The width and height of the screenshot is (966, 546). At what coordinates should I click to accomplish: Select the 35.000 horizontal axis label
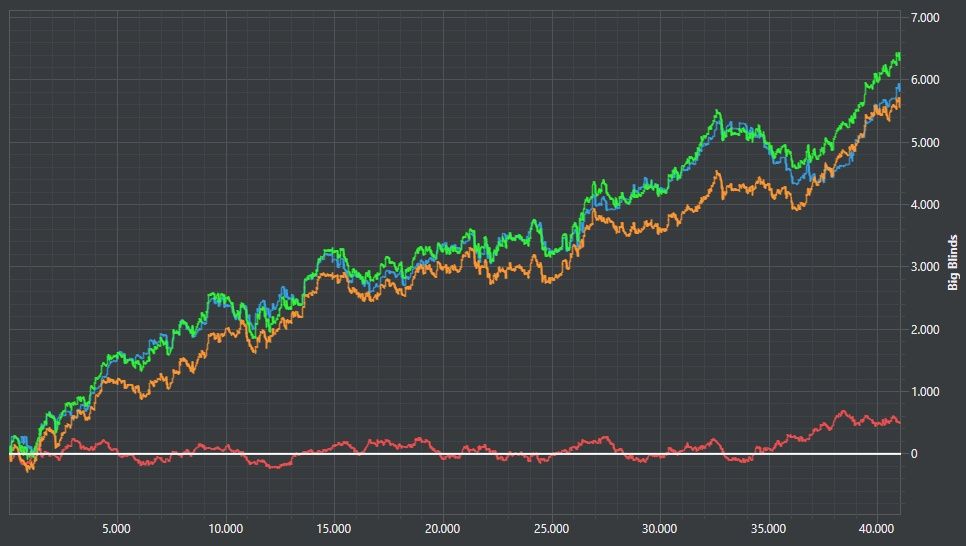(767, 528)
